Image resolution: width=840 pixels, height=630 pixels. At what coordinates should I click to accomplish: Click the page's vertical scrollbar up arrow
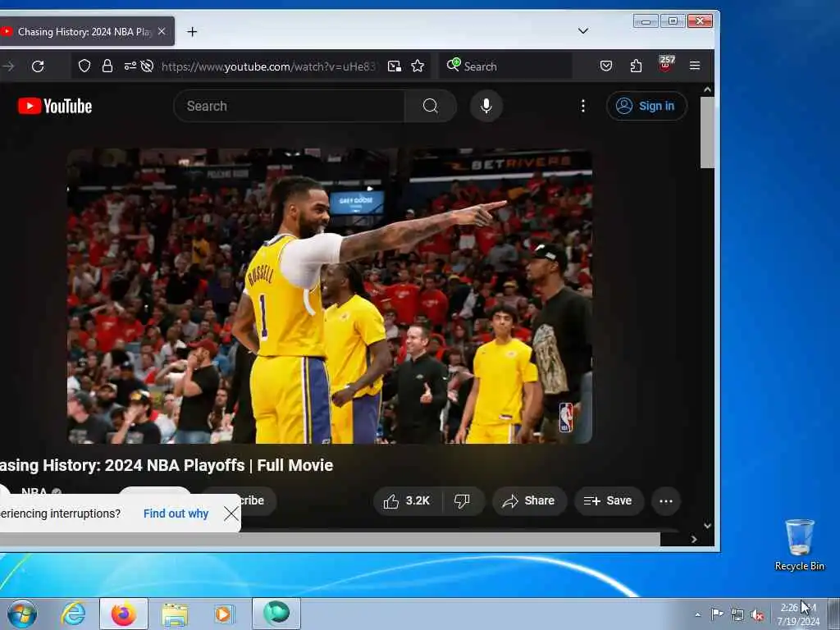(x=707, y=90)
